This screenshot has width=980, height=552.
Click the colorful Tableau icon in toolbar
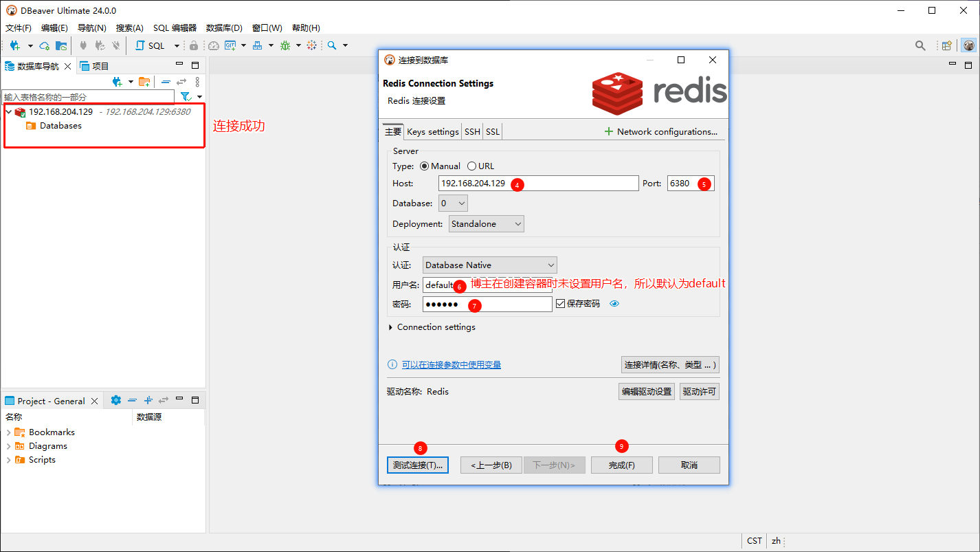click(x=312, y=45)
